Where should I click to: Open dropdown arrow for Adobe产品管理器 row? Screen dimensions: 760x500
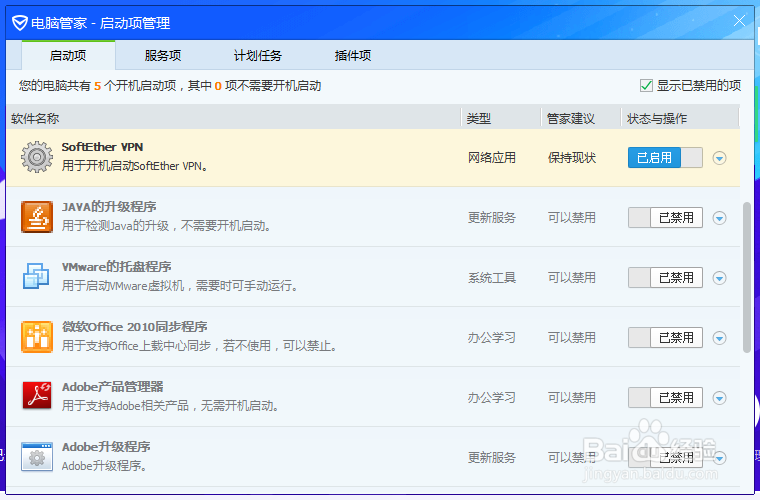coord(719,398)
